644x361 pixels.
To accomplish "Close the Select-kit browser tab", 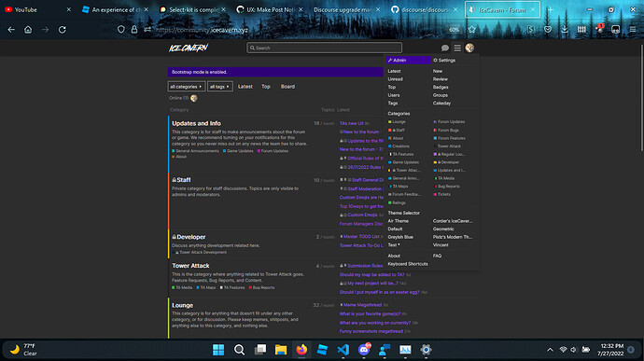I will [x=223, y=9].
